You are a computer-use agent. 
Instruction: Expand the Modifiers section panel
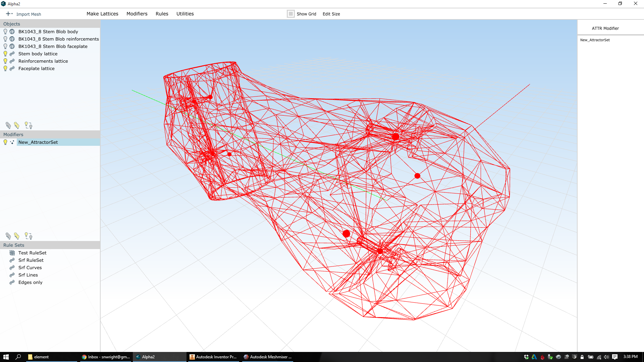tap(50, 134)
